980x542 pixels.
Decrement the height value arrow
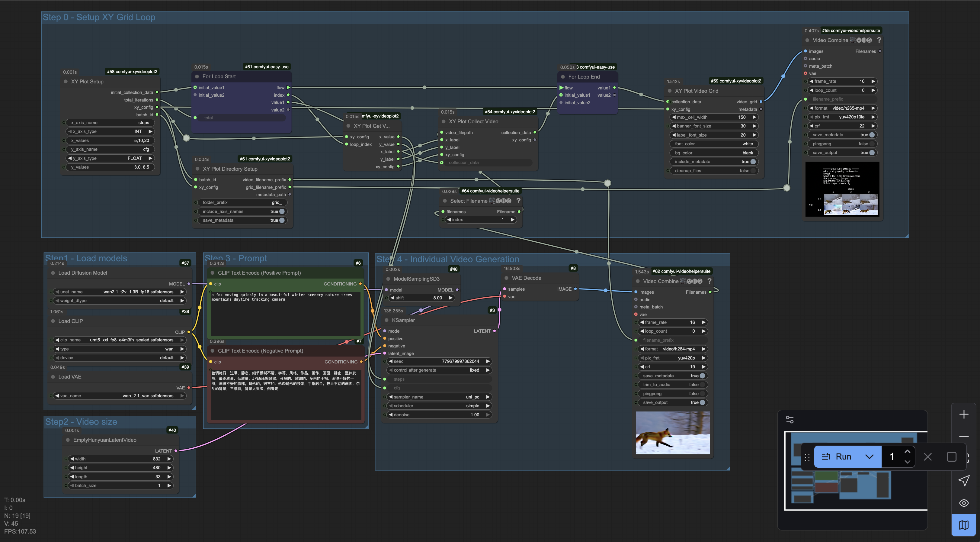point(72,468)
